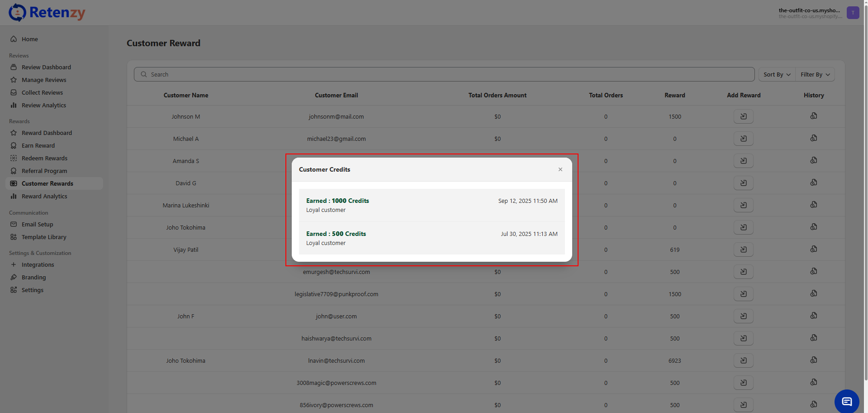Open history for David G

point(813,182)
